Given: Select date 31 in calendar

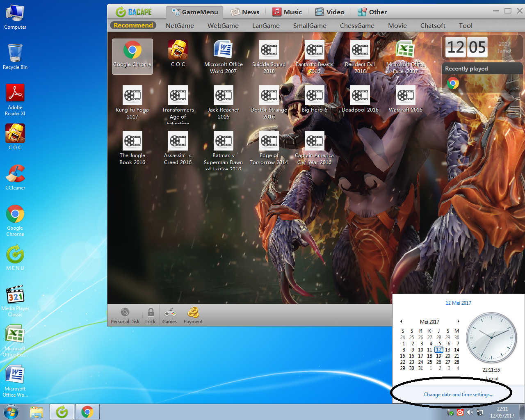Looking at the screenshot, I should [x=421, y=368].
